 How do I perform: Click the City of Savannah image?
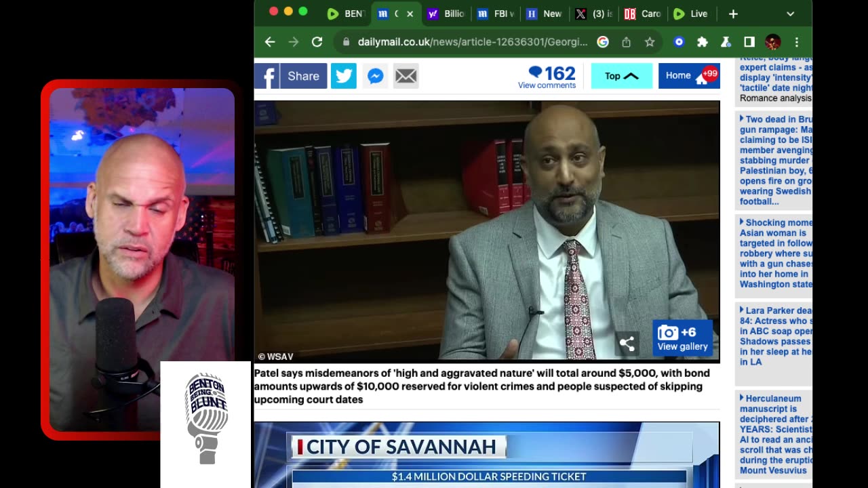pyautogui.click(x=487, y=455)
